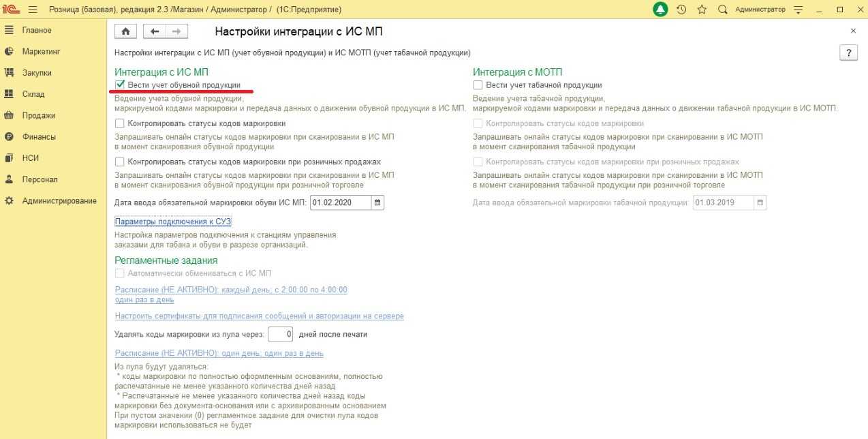Open calendar picker for табачной продукции date

[760, 202]
